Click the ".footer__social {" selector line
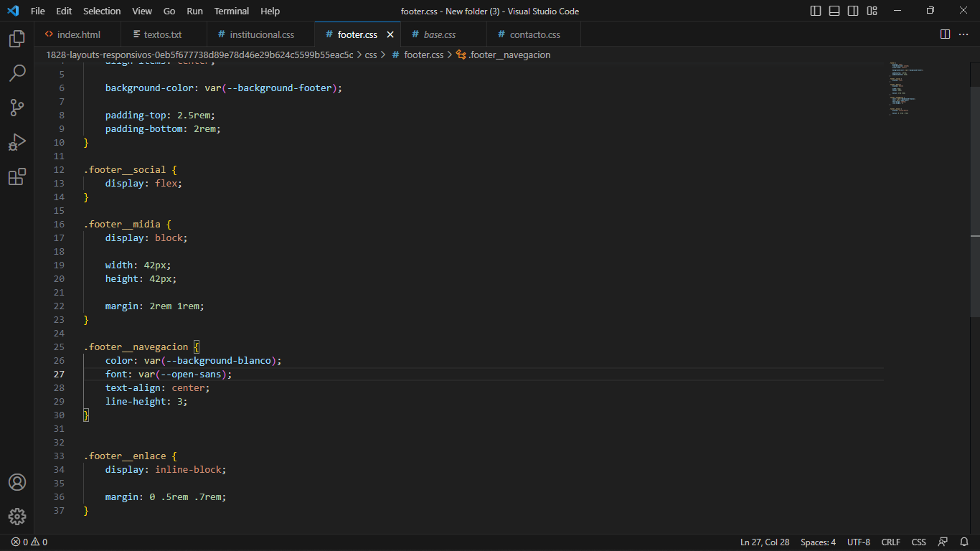Viewport: 980px width, 551px height. click(130, 170)
